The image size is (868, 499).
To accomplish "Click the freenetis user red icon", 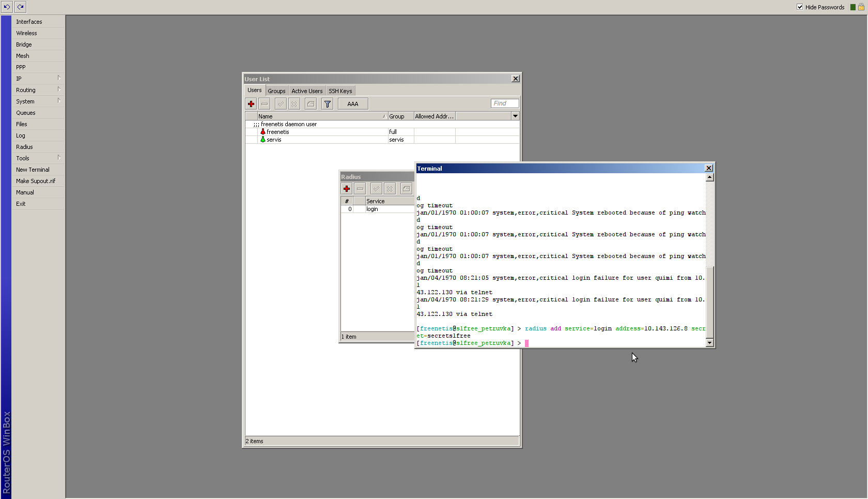I will point(263,132).
